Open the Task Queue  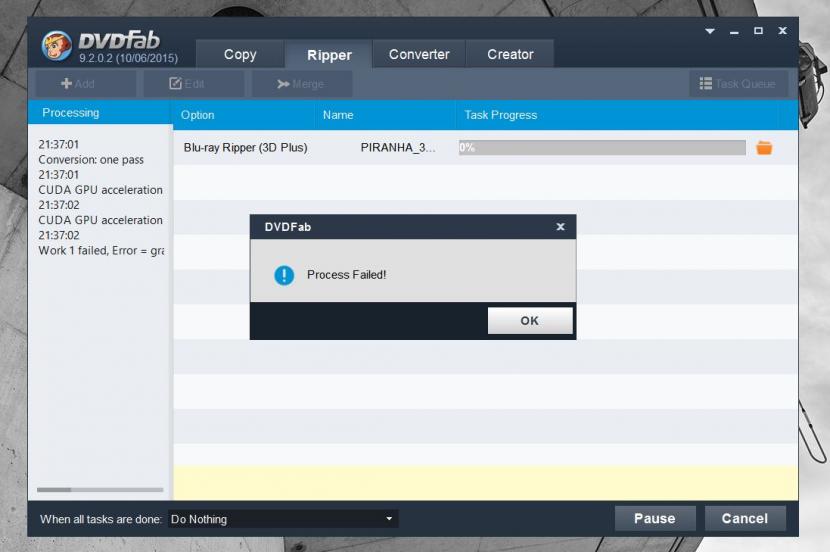click(738, 84)
